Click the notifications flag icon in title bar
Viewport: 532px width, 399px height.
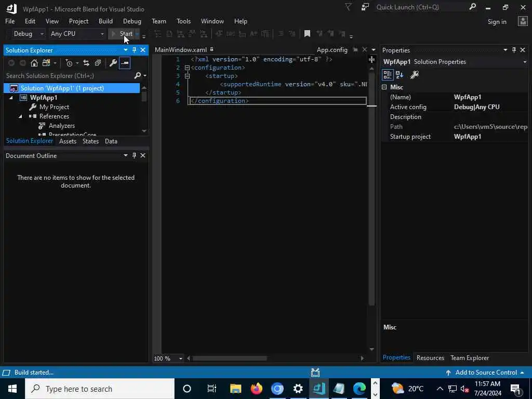click(x=348, y=7)
